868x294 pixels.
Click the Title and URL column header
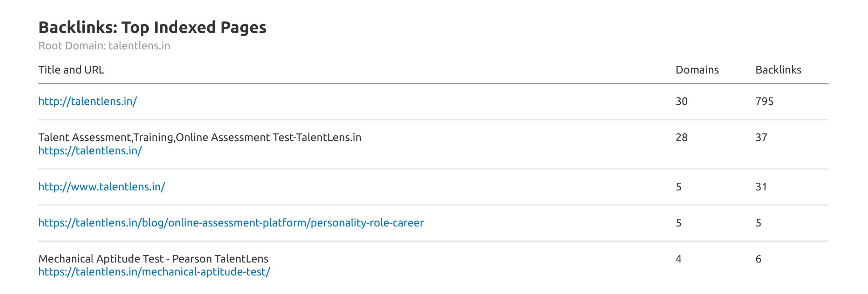(x=71, y=70)
